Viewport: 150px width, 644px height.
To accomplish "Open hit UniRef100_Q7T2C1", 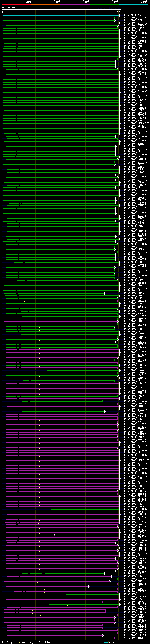I will [x=135, y=164].
